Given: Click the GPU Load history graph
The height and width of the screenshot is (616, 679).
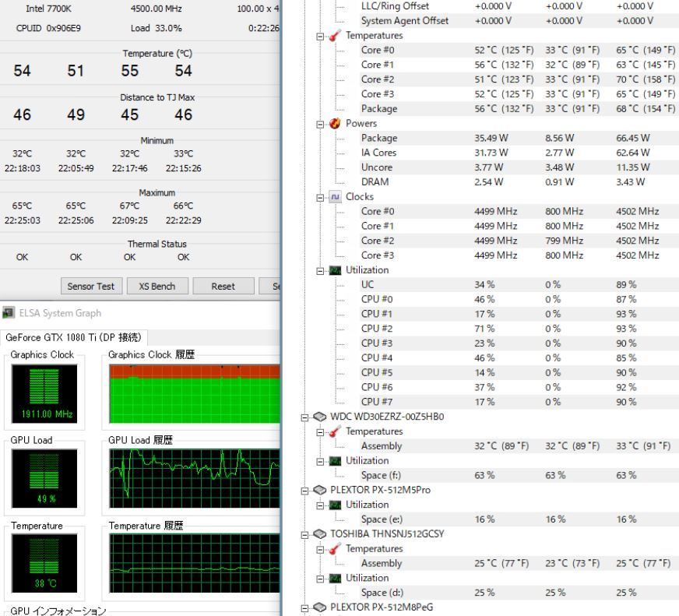Looking at the screenshot, I should (193, 476).
